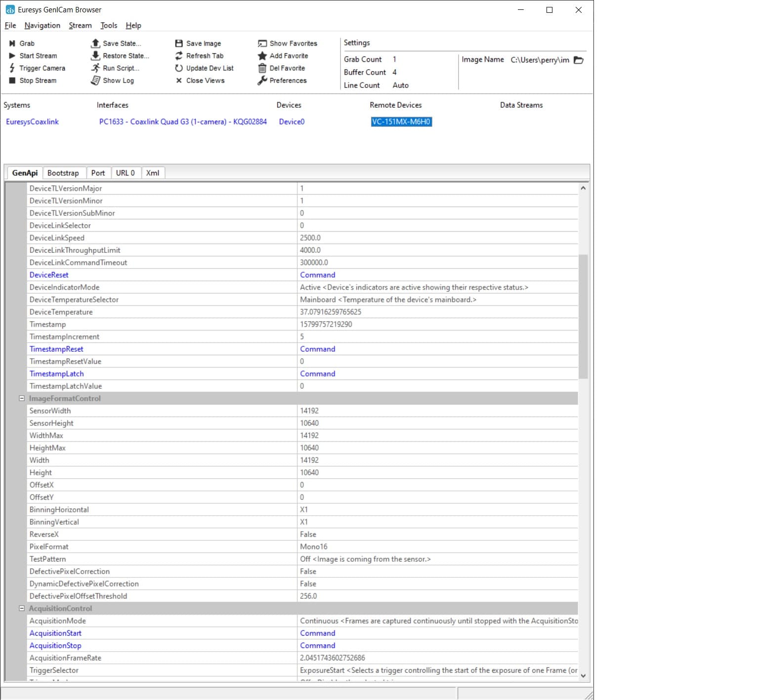Switch to the Bootstrap tab

point(63,173)
